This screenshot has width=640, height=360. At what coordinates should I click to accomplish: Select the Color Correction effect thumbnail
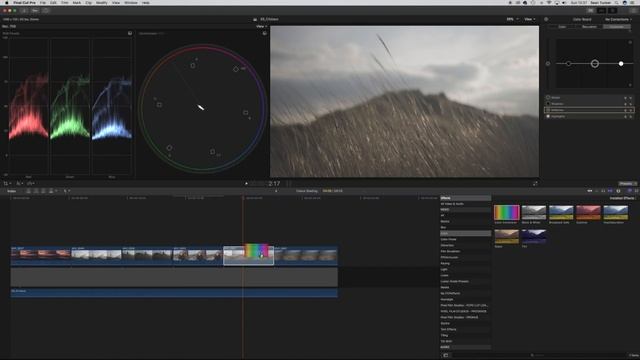coord(507,213)
